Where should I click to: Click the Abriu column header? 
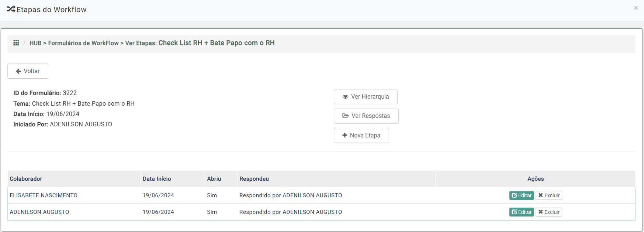pyautogui.click(x=214, y=179)
